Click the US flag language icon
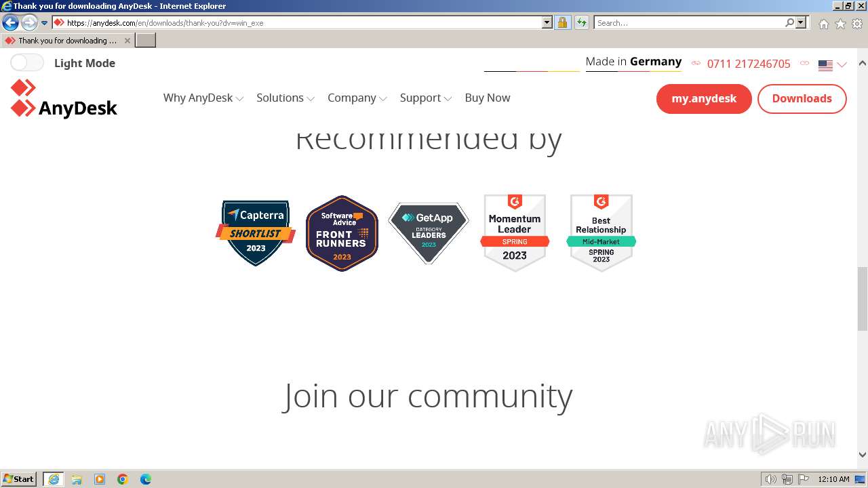The width and height of the screenshot is (868, 488). point(825,65)
